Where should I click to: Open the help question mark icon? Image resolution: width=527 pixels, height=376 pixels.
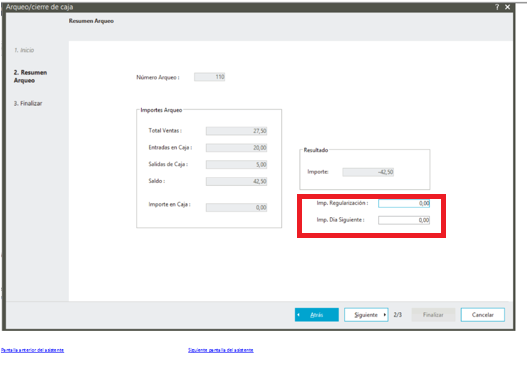point(497,7)
